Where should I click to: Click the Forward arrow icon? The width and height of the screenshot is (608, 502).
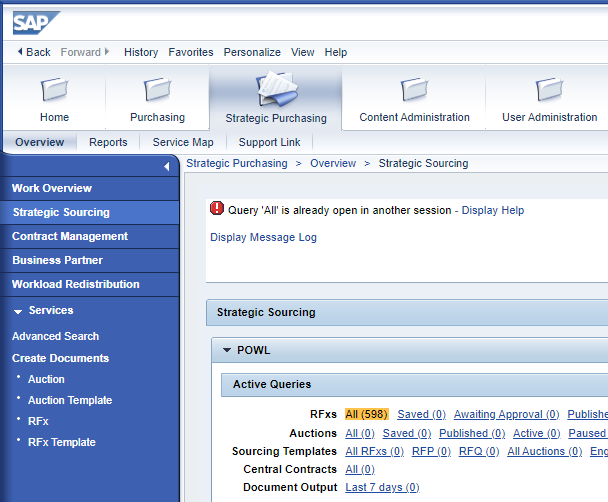(x=107, y=52)
